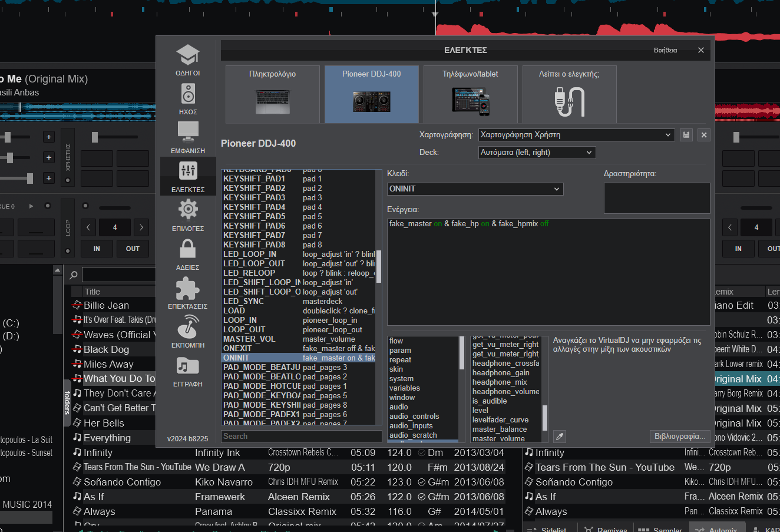
Task: Click left deck loop OUT button
Action: point(133,249)
